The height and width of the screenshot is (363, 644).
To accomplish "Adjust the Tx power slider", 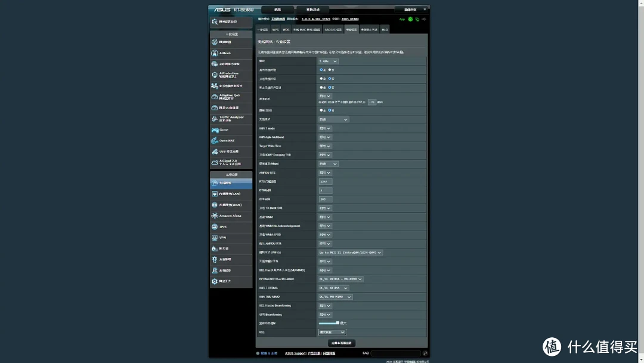I will pos(329,323).
